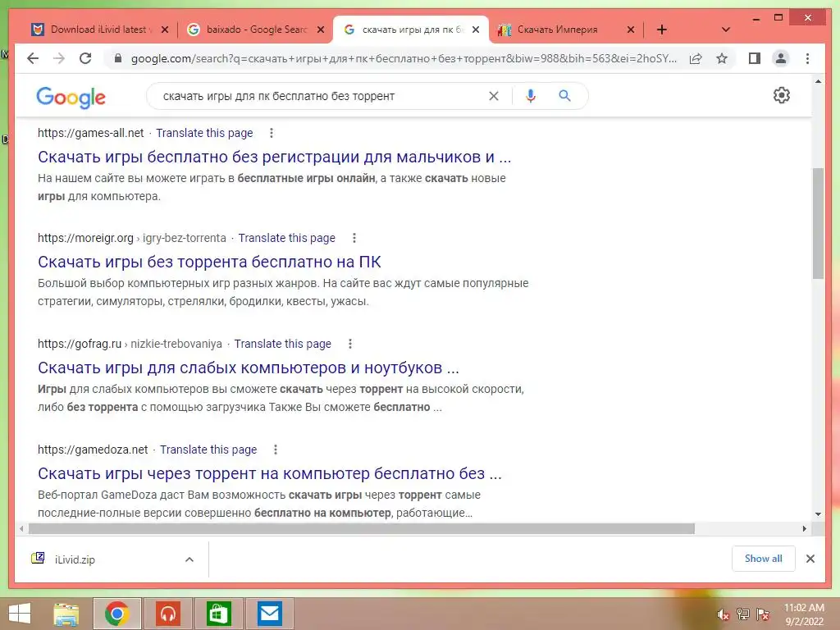The image size is (840, 630).
Task: Open result Скачать игры через торрент
Action: pyautogui.click(x=269, y=473)
